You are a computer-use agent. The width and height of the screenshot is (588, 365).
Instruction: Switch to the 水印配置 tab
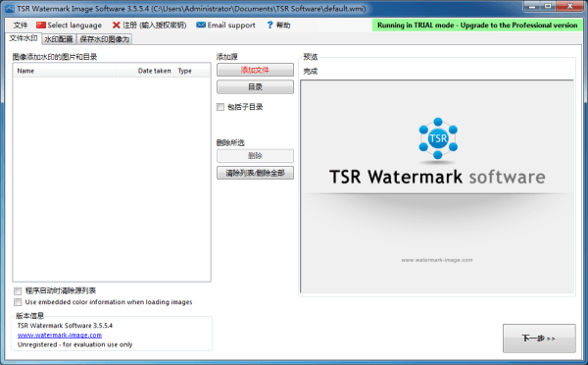[x=59, y=39]
